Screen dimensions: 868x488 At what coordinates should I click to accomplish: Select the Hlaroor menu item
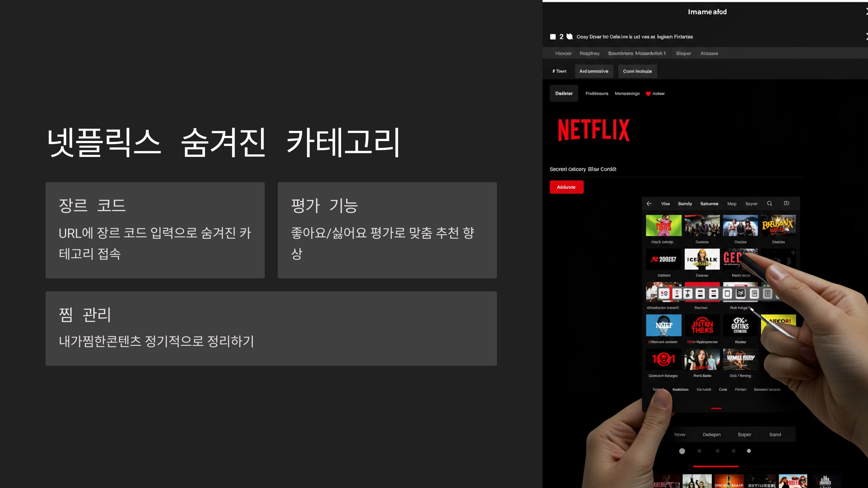point(563,53)
